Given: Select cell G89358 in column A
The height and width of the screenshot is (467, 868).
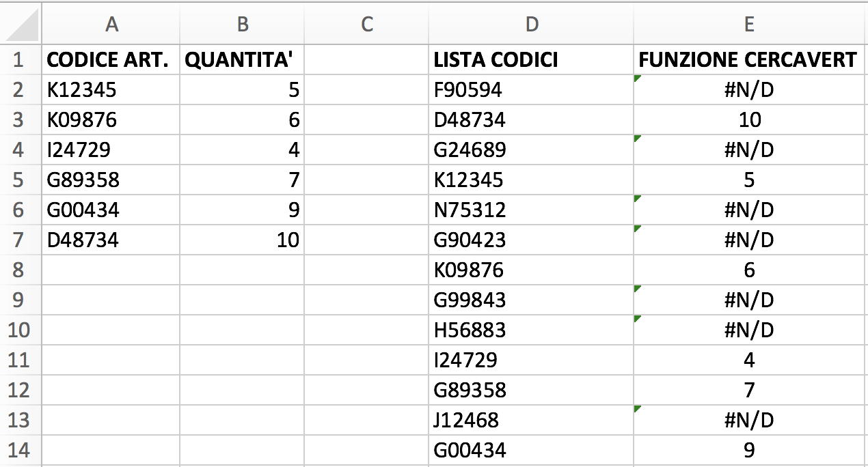Looking at the screenshot, I should (x=111, y=180).
